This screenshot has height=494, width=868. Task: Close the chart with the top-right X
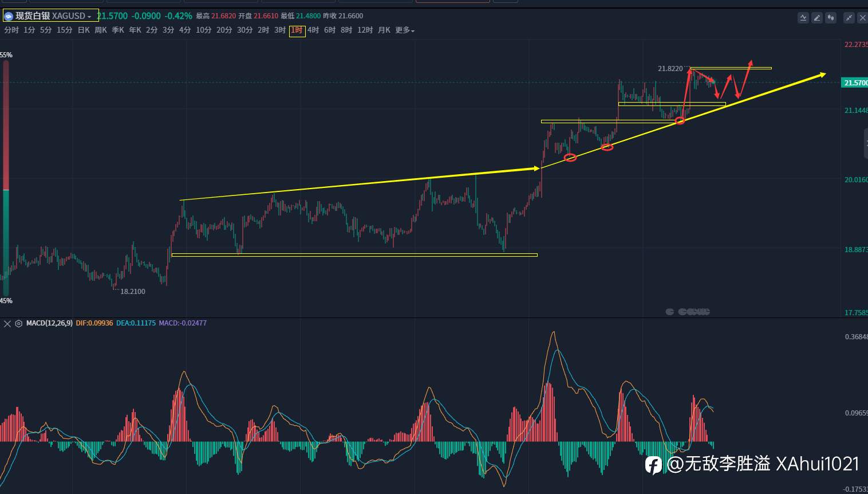click(x=862, y=18)
